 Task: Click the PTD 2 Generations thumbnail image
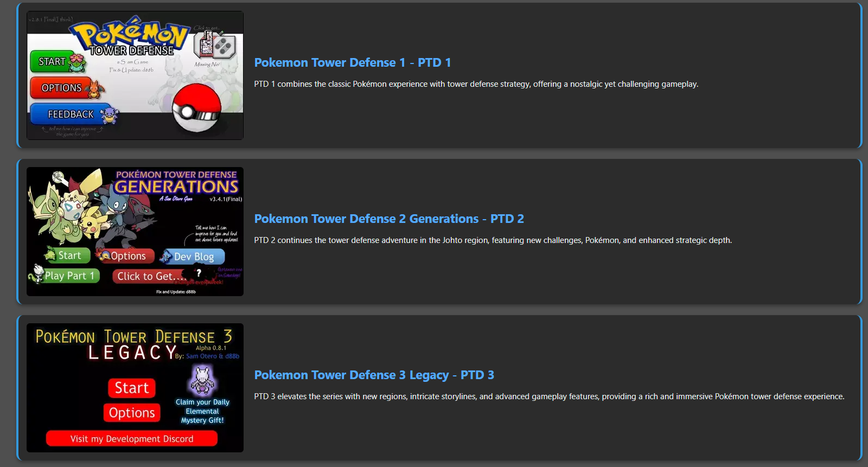[135, 232]
